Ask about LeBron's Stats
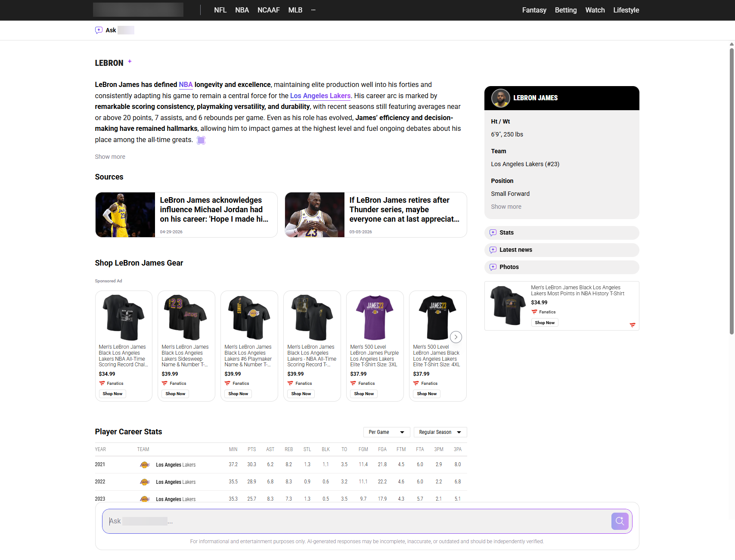 click(x=561, y=233)
